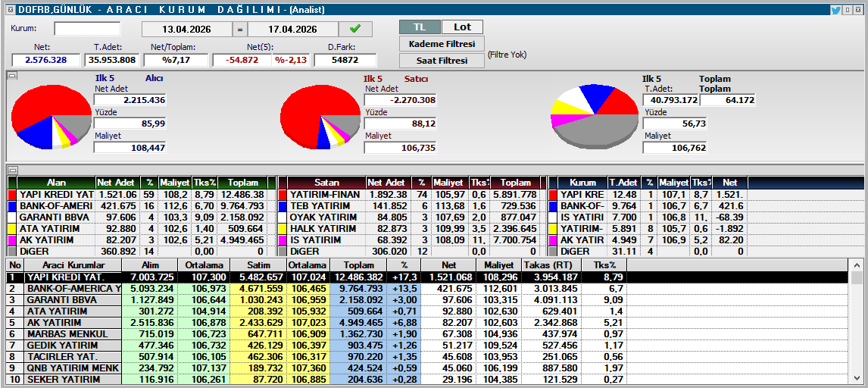Viewport: 868px width, 388px height.
Task: Click Net(5) value -54.872
Action: coord(242,61)
